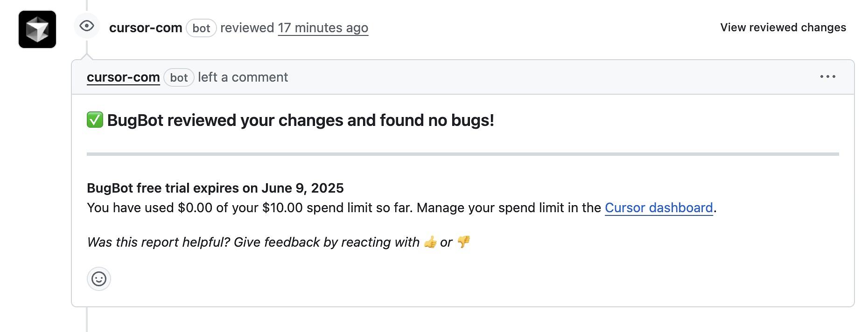
Task: Click the green checkmark emoji
Action: (x=95, y=120)
